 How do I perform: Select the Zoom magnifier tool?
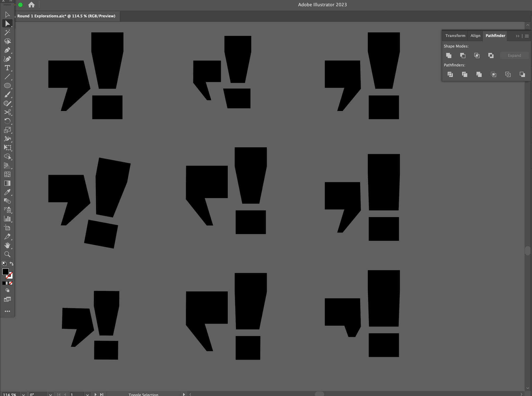click(x=7, y=254)
